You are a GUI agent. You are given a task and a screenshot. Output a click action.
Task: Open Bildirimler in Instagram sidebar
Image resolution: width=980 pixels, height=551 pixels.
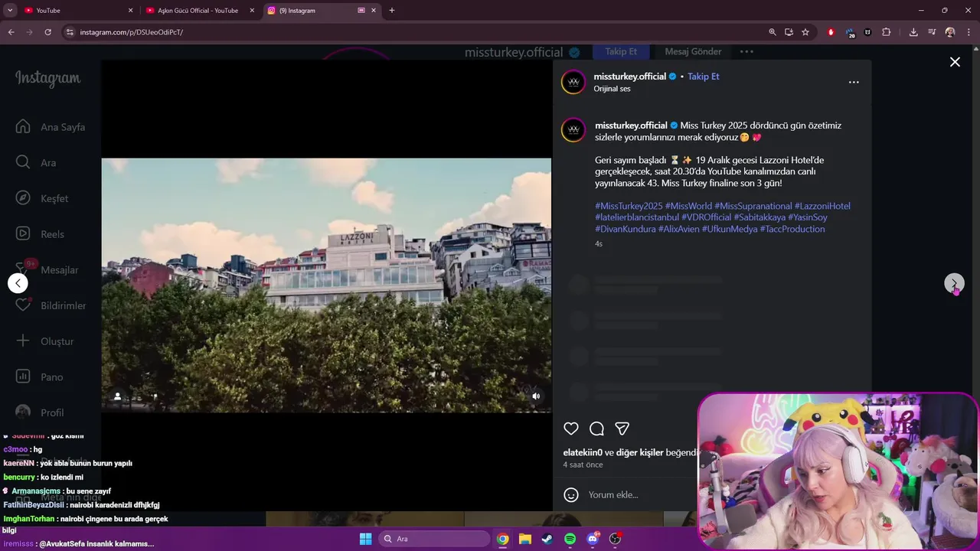pyautogui.click(x=51, y=305)
